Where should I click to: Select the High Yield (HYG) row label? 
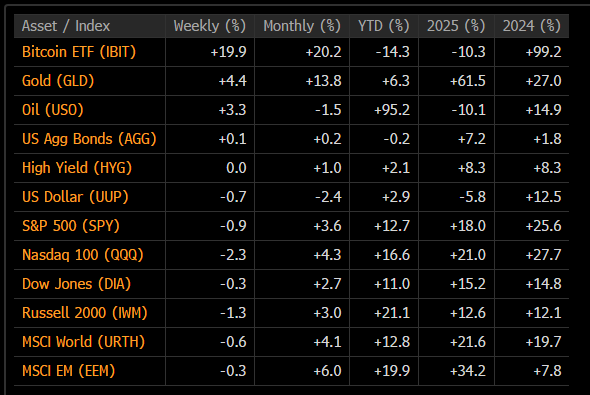point(77,168)
